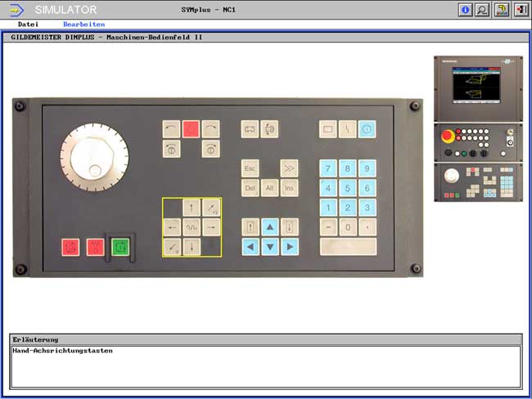Click the green cycle start button
Screen dimensions: 532x399
click(x=120, y=247)
